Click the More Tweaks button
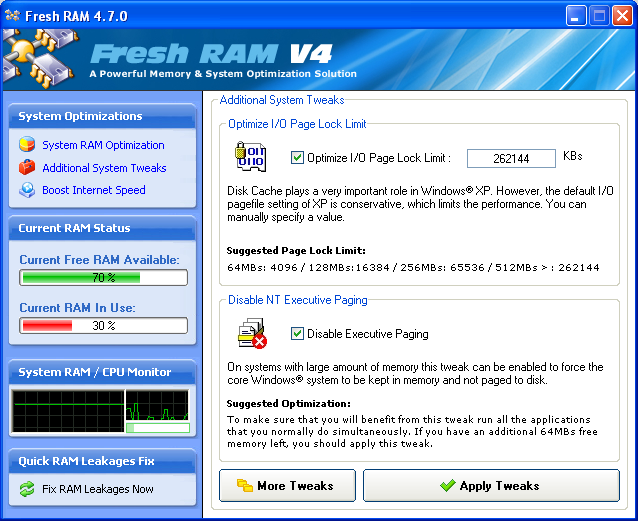This screenshot has width=638, height=521. (287, 485)
